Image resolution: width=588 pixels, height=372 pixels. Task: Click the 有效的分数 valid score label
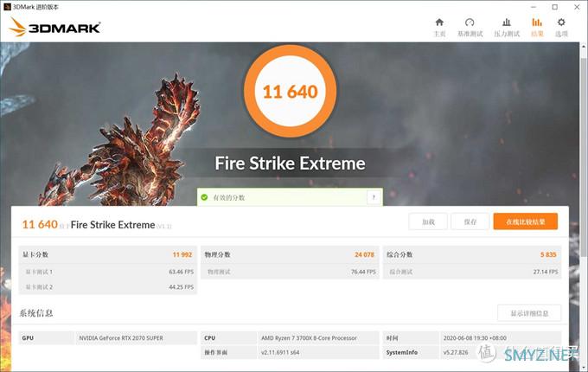[229, 197]
